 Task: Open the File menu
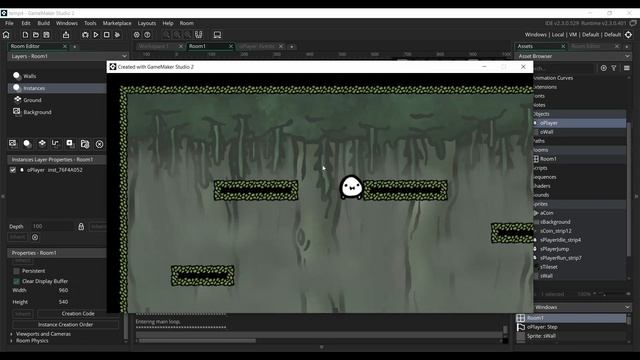tap(9, 23)
